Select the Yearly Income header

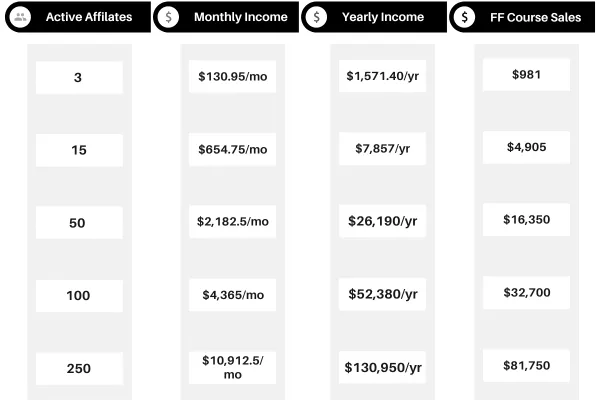[x=382, y=17]
